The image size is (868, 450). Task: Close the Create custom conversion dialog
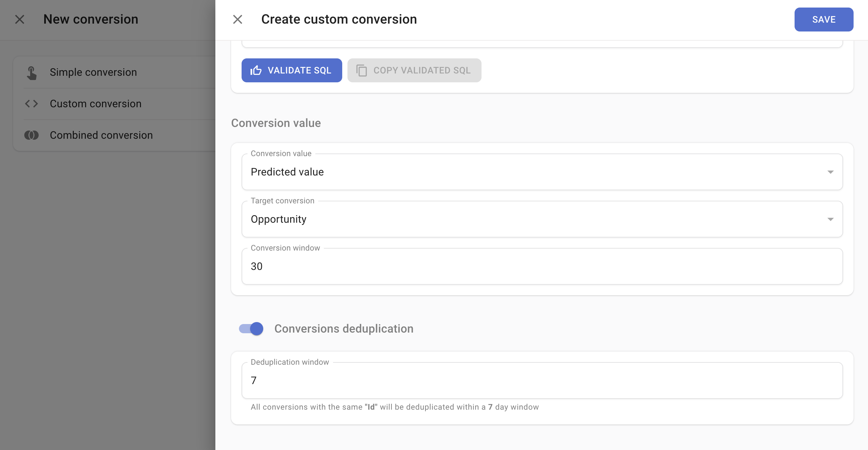[238, 19]
